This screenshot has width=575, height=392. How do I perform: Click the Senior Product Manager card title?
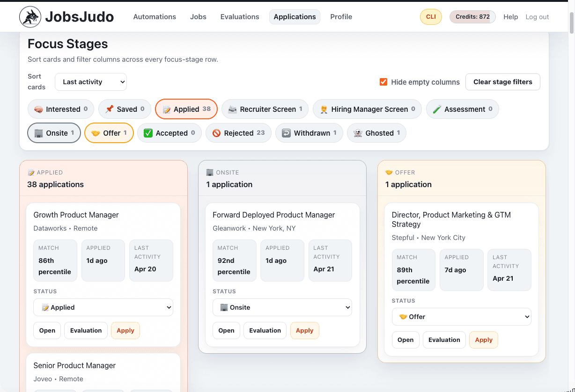74,365
